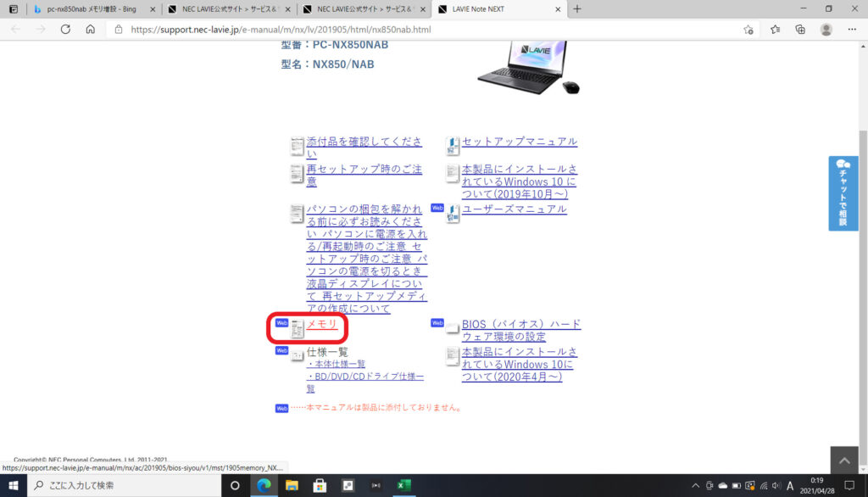This screenshot has width=868, height=497.
Task: Open the セットアップマニュアル link
Action: (x=519, y=142)
